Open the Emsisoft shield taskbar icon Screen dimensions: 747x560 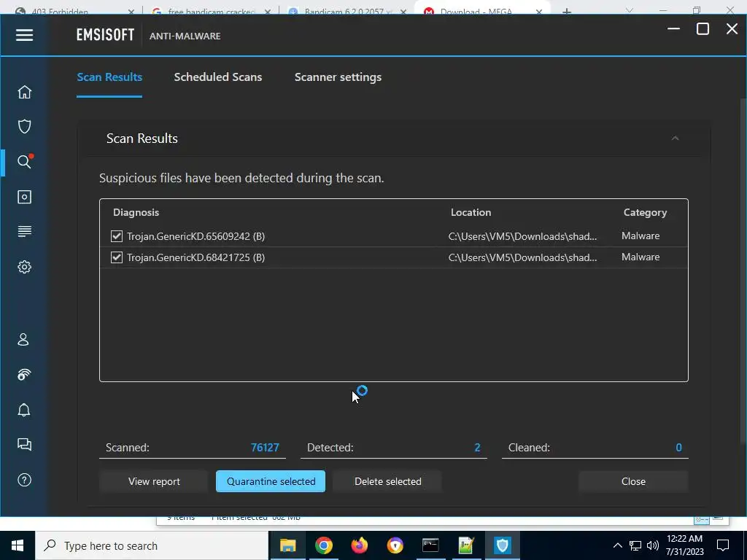(x=502, y=545)
